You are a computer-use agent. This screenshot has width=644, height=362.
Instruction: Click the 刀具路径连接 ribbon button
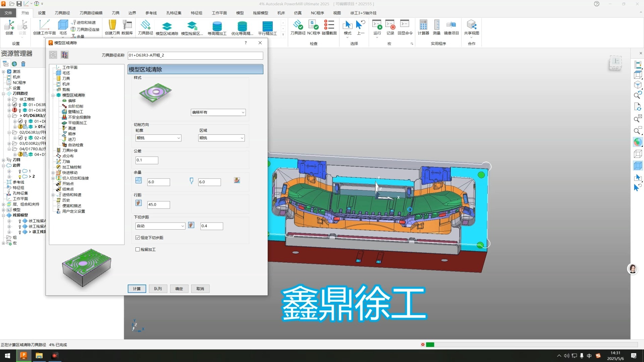(x=85, y=29)
